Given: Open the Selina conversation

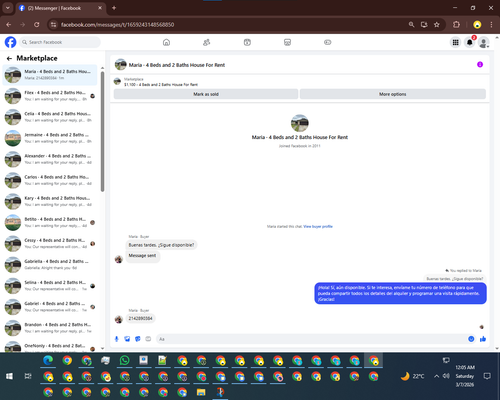Looking at the screenshot, I should pos(50,286).
